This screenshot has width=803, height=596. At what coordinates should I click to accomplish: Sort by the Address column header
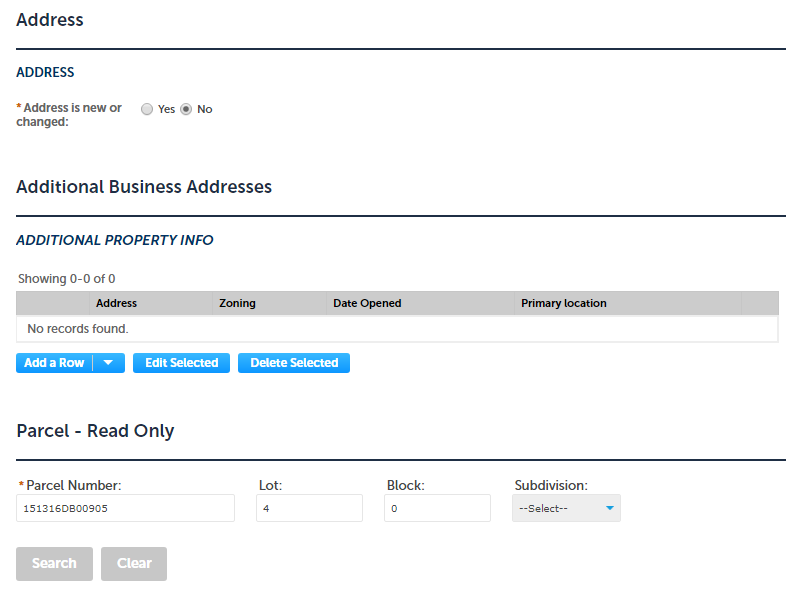(116, 303)
